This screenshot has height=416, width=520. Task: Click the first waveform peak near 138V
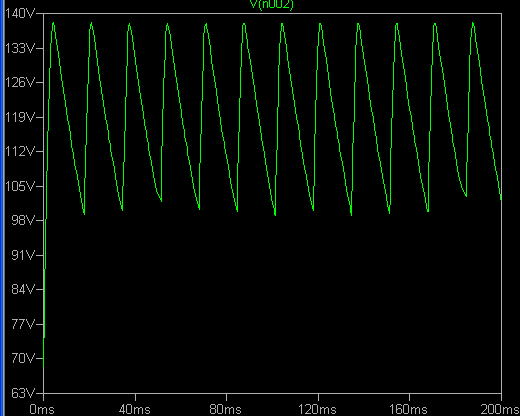point(53,23)
